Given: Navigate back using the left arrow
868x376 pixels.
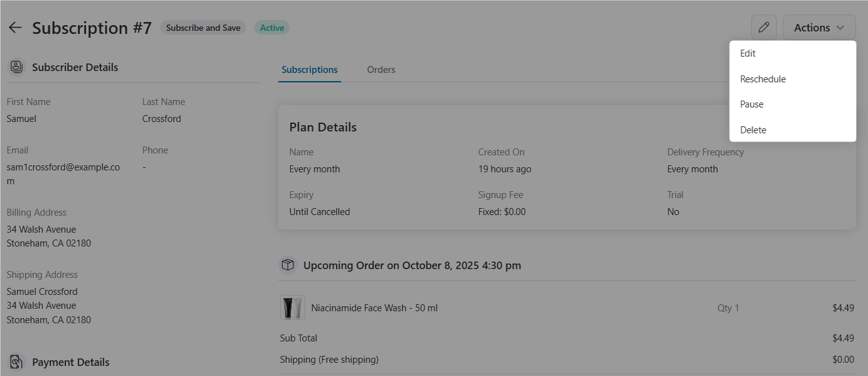Looking at the screenshot, I should pos(14,27).
